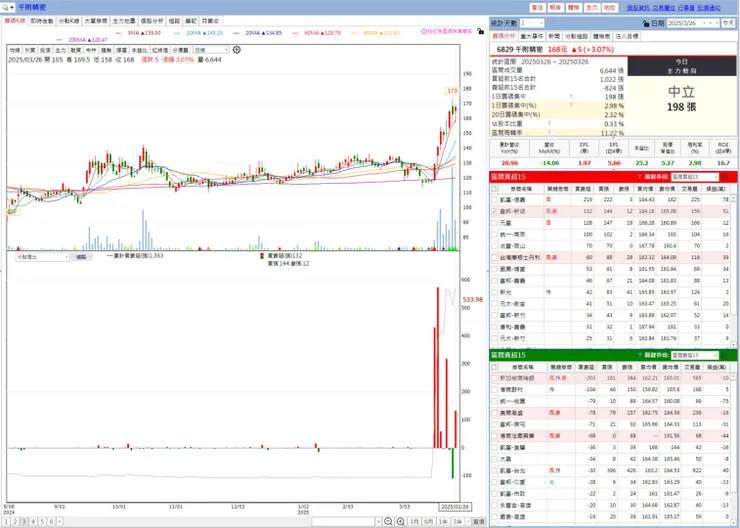Click the 買賣超 column header in 買超15 table
This screenshot has height=528, width=740.
(583, 188)
